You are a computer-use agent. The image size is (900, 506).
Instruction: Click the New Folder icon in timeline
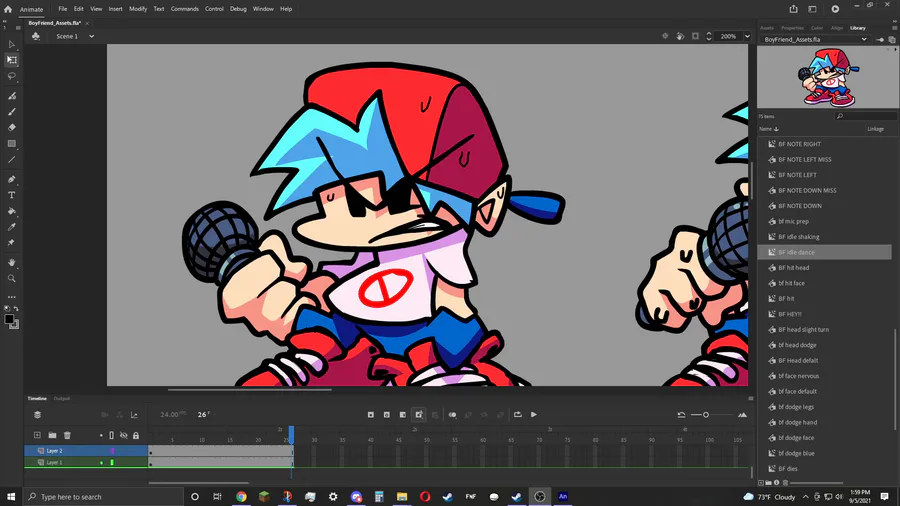(x=52, y=435)
